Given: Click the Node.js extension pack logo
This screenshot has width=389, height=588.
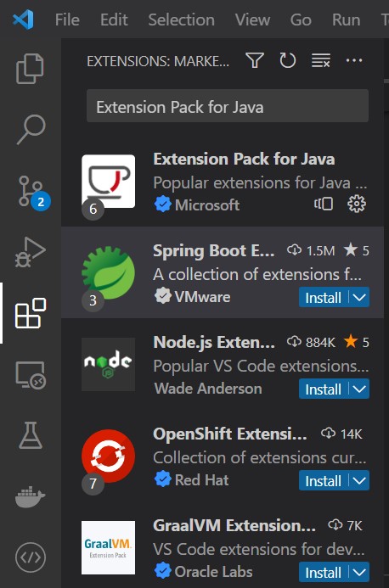Looking at the screenshot, I should [108, 364].
